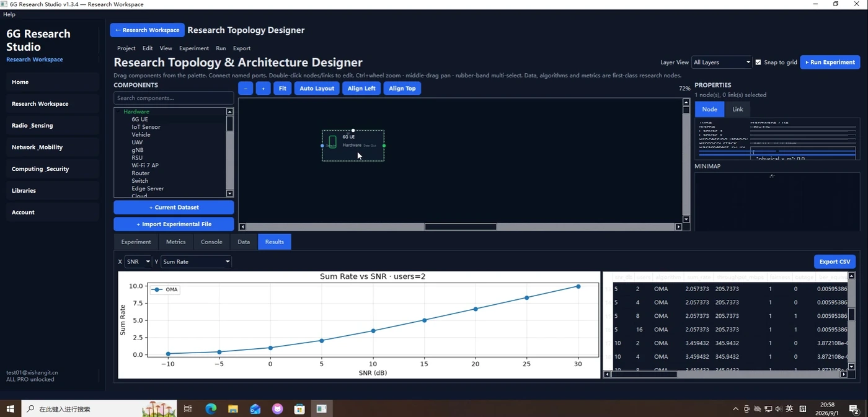This screenshot has height=417, width=868.
Task: Open the X axis SNR dropdown
Action: [138, 261]
